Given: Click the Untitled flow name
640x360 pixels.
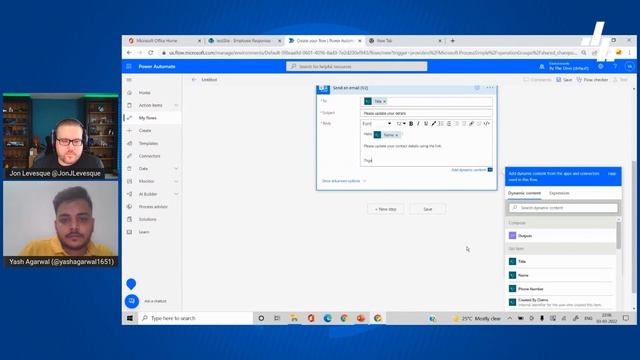Looking at the screenshot, I should tap(209, 80).
